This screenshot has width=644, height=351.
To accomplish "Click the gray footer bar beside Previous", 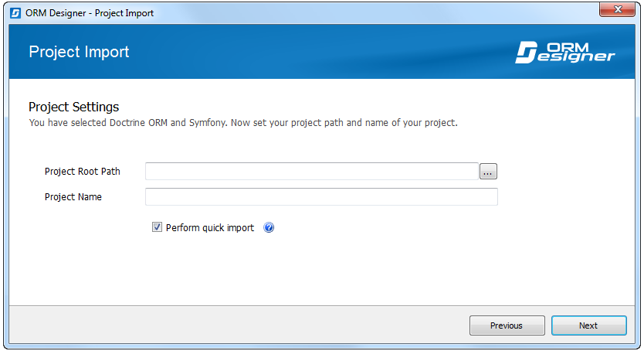I will point(238,325).
